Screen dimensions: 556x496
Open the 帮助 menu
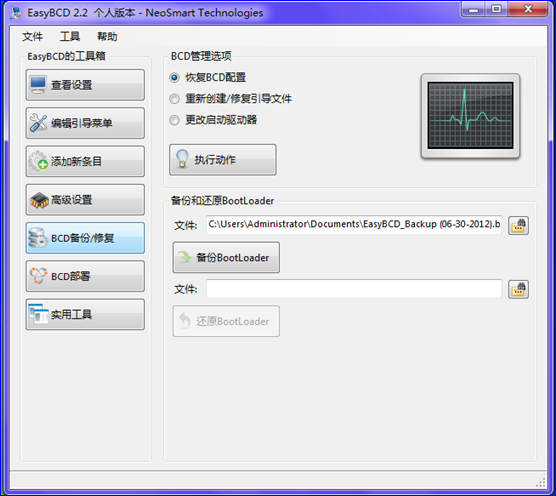107,36
